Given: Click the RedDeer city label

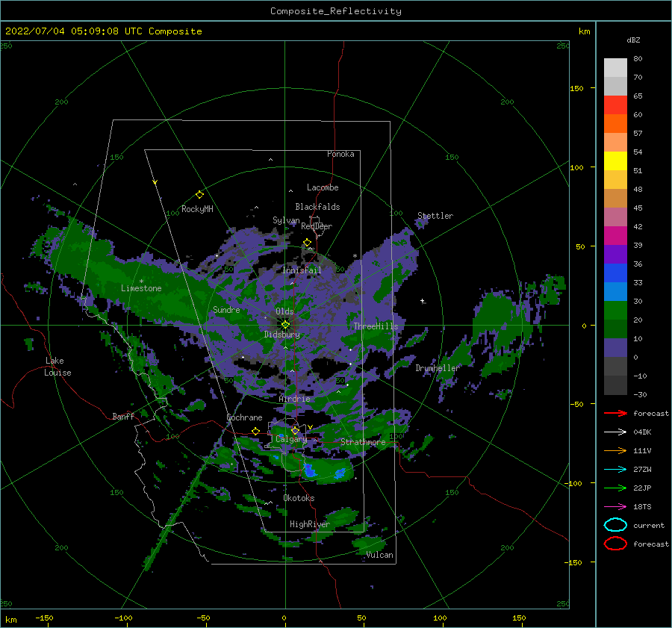Looking at the screenshot, I should pyautogui.click(x=317, y=226).
